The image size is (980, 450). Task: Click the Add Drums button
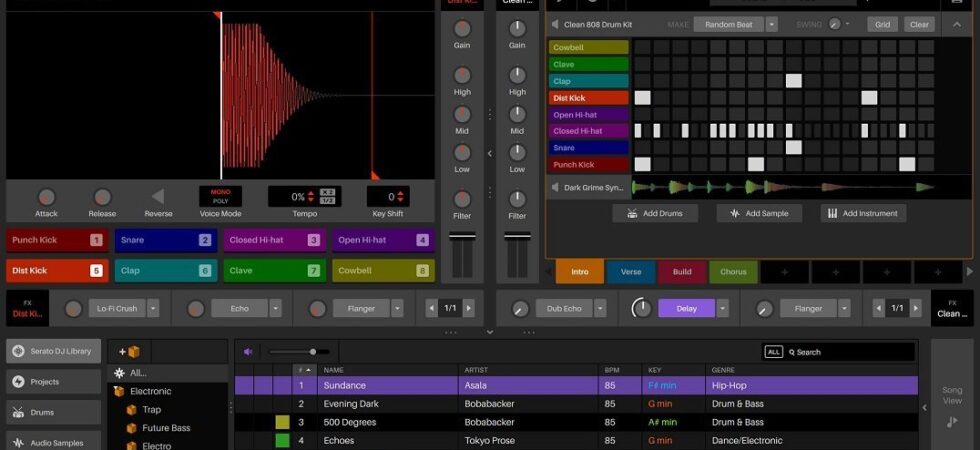click(x=655, y=213)
